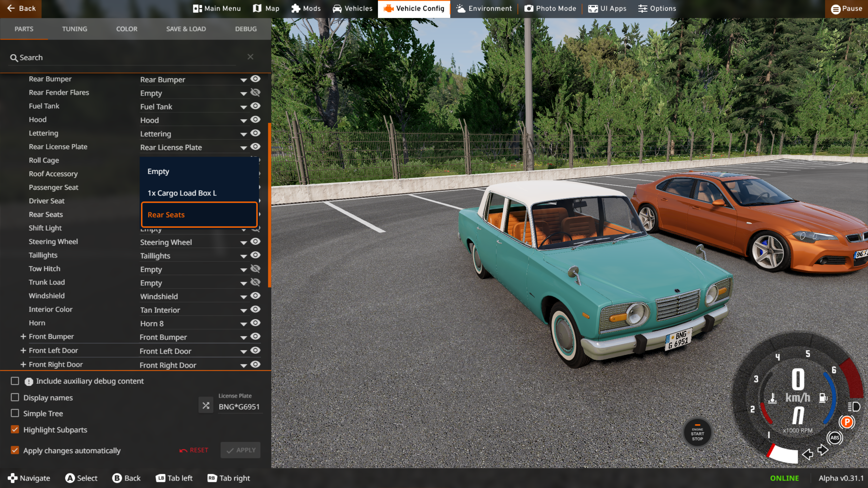The height and width of the screenshot is (488, 868).
Task: Switch to the TUNING tab
Action: 75,29
